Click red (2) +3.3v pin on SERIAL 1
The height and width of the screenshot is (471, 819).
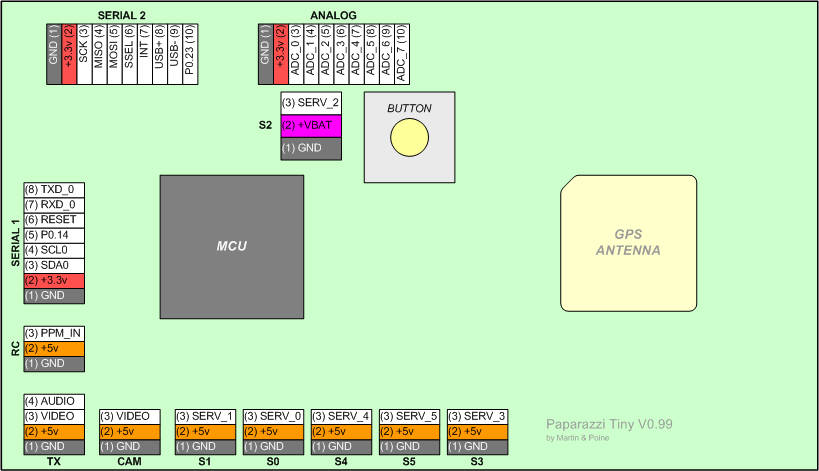pyautogui.click(x=54, y=280)
